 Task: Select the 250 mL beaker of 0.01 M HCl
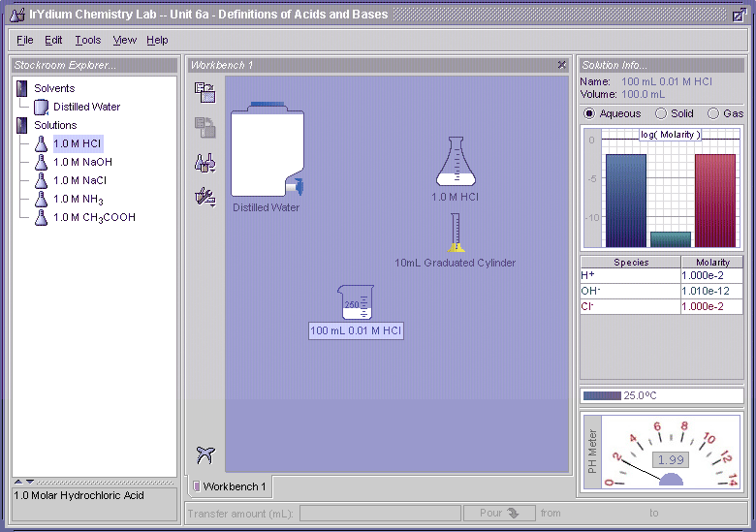coord(356,302)
